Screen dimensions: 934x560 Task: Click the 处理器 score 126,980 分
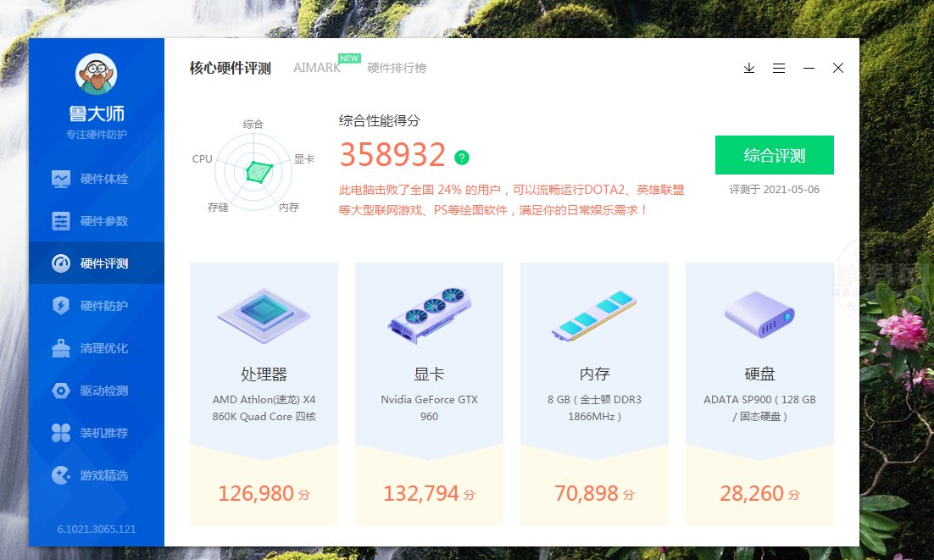point(264,493)
